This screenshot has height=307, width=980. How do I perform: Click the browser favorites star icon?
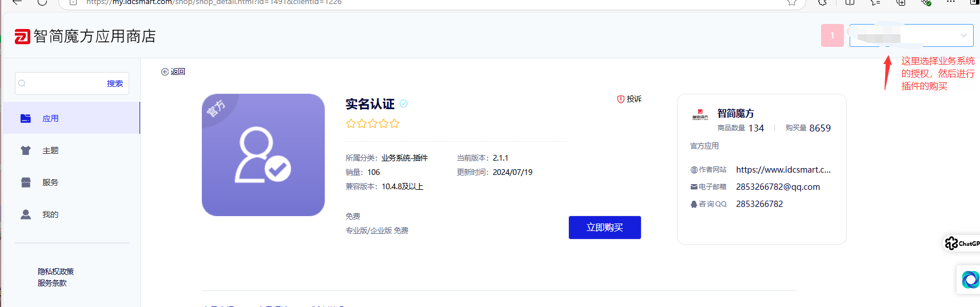click(792, 2)
